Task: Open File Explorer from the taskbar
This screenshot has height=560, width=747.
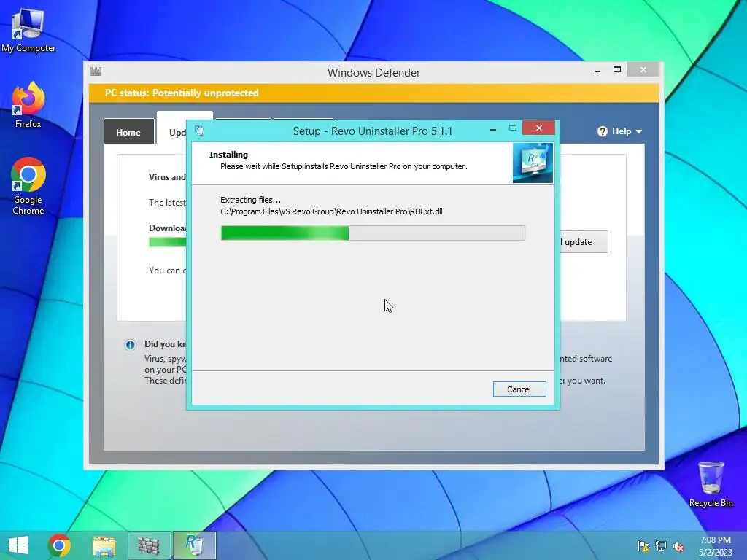Action: pyautogui.click(x=104, y=545)
